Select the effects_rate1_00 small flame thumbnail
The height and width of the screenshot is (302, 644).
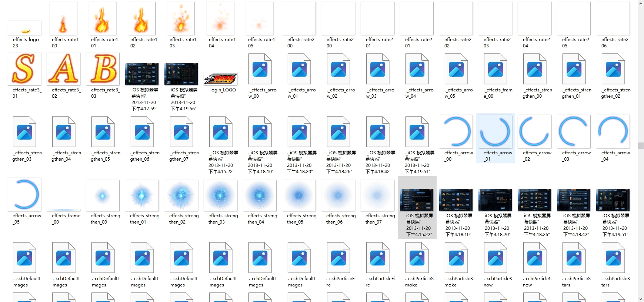tap(63, 18)
